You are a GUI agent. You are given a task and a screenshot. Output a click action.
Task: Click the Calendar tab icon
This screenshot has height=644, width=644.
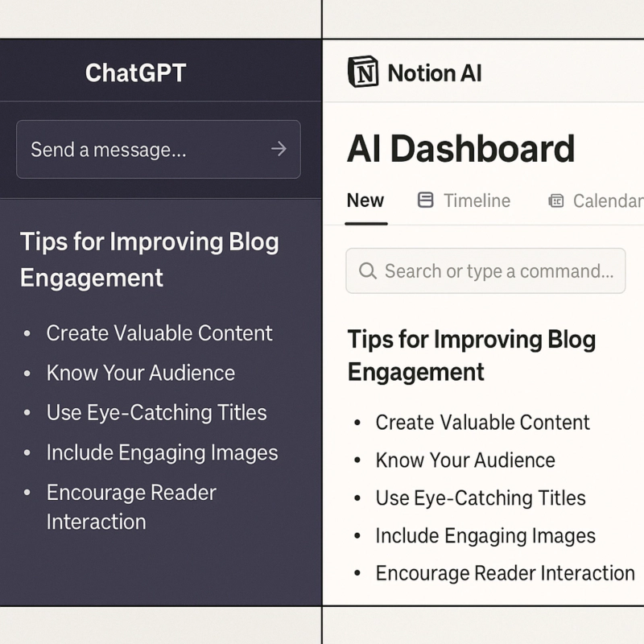point(556,200)
